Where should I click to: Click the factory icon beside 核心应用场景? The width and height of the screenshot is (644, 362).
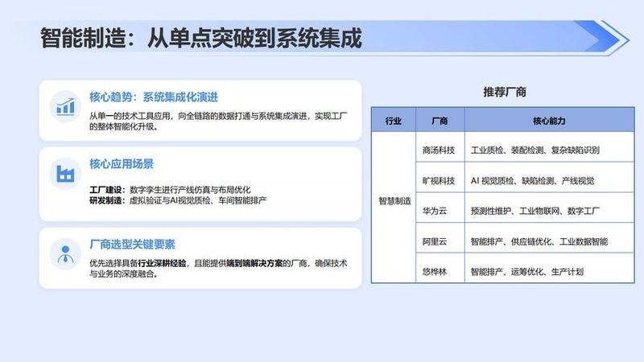click(x=65, y=174)
